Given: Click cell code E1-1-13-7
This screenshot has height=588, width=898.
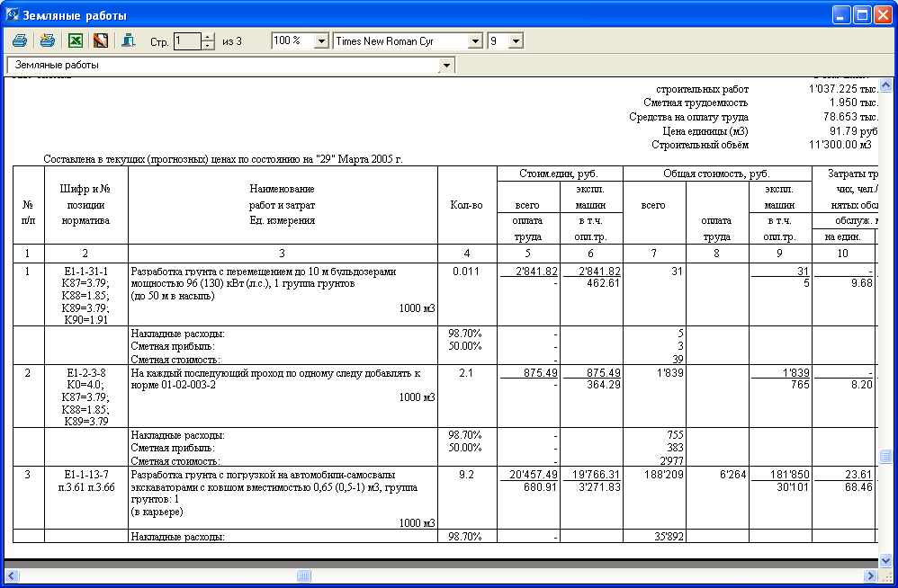Looking at the screenshot, I should (x=85, y=475).
